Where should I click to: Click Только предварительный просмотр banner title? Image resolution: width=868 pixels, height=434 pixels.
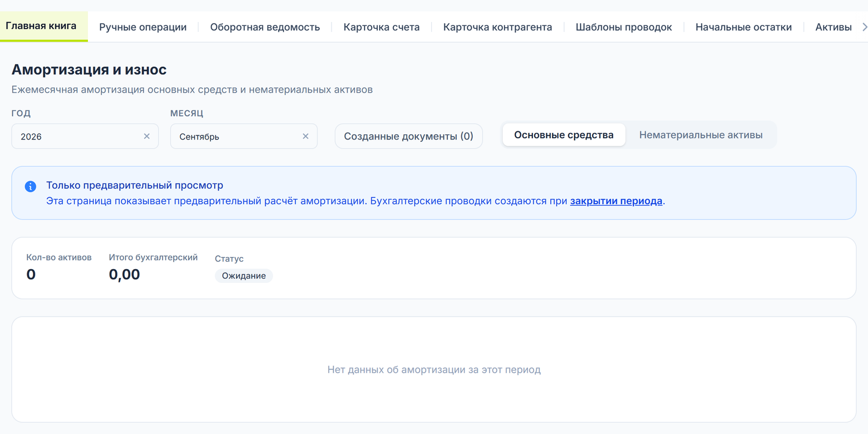click(x=135, y=185)
